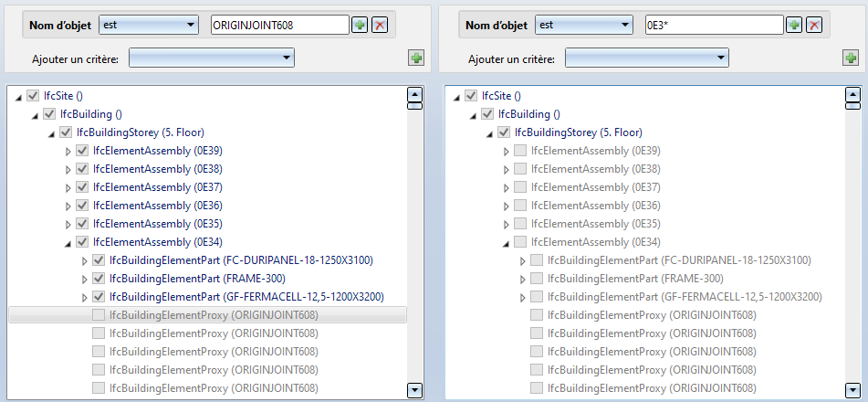
Task: Open 'Ajouter un critère' combo in 0E3* panel
Action: tap(646, 58)
